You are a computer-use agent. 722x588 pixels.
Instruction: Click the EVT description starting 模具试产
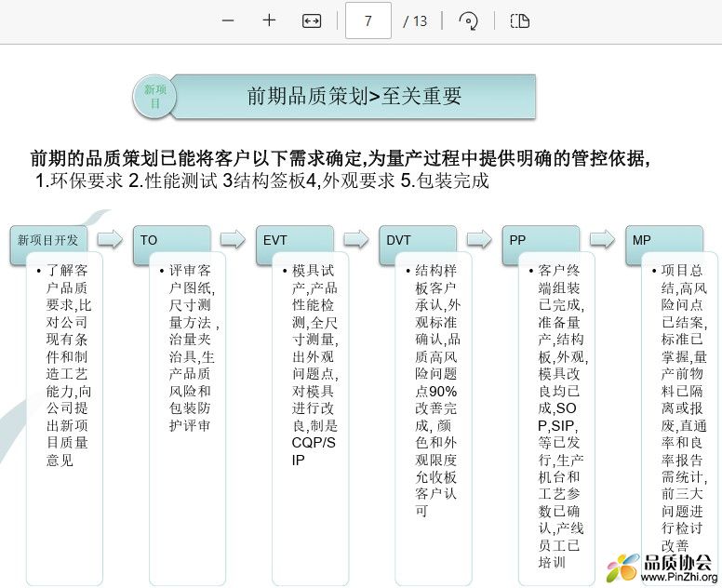315,365
